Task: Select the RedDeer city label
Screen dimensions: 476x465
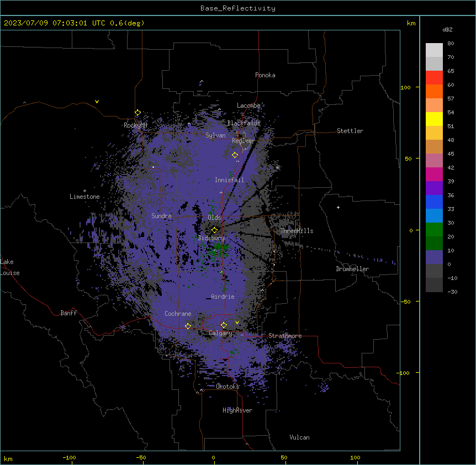Action: click(243, 141)
